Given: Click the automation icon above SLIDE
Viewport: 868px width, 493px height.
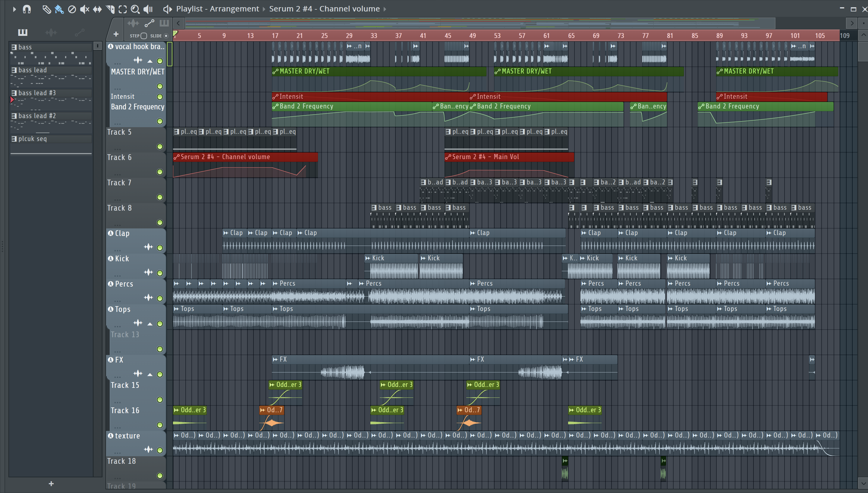Looking at the screenshot, I should (x=149, y=24).
